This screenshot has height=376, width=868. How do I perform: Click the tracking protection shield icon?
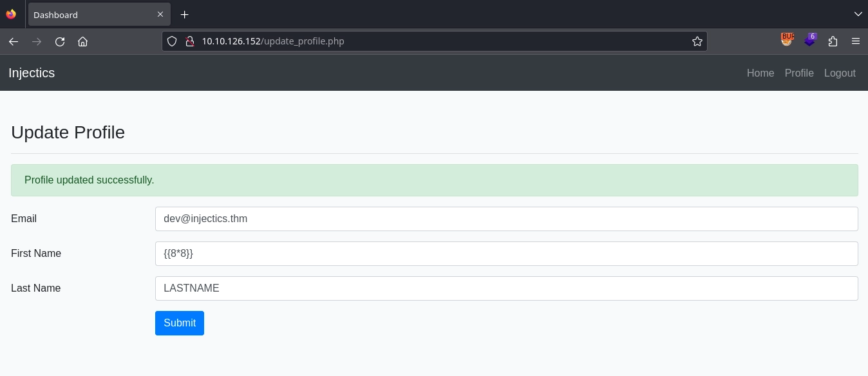coord(172,41)
